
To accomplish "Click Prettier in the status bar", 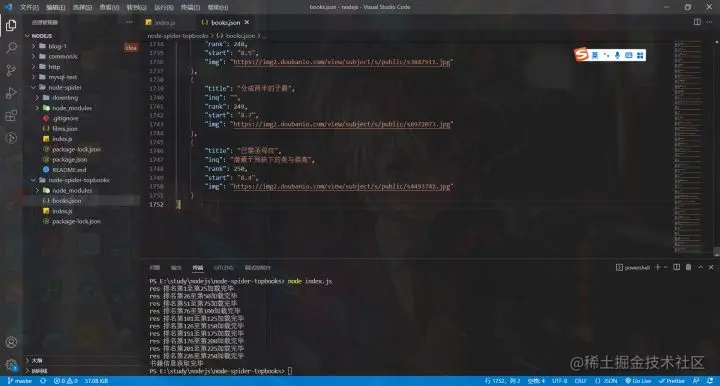I will pos(672,381).
